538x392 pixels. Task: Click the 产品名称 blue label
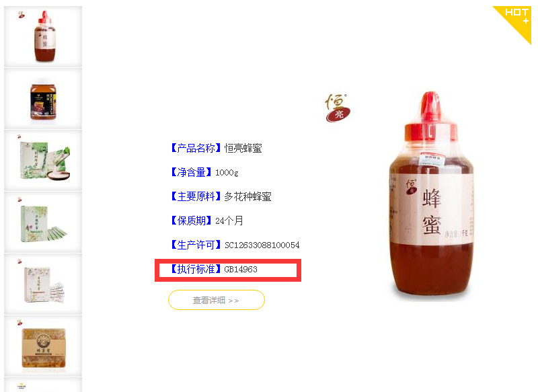tap(196, 148)
